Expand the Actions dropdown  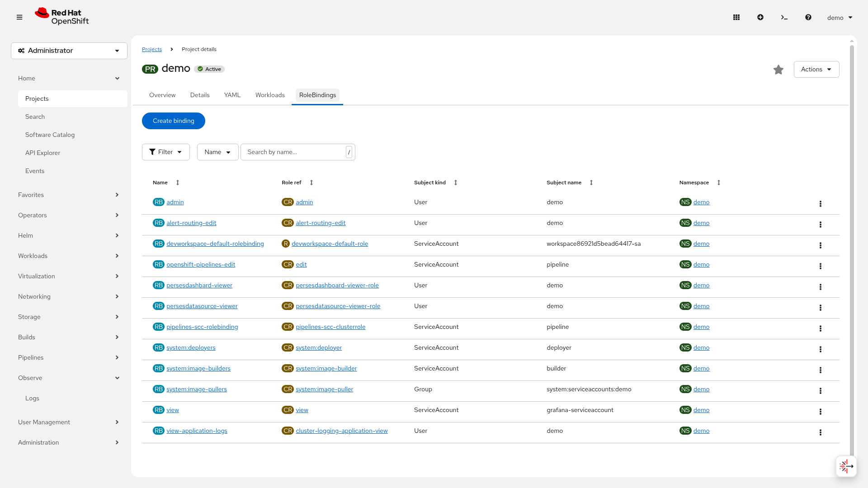816,69
